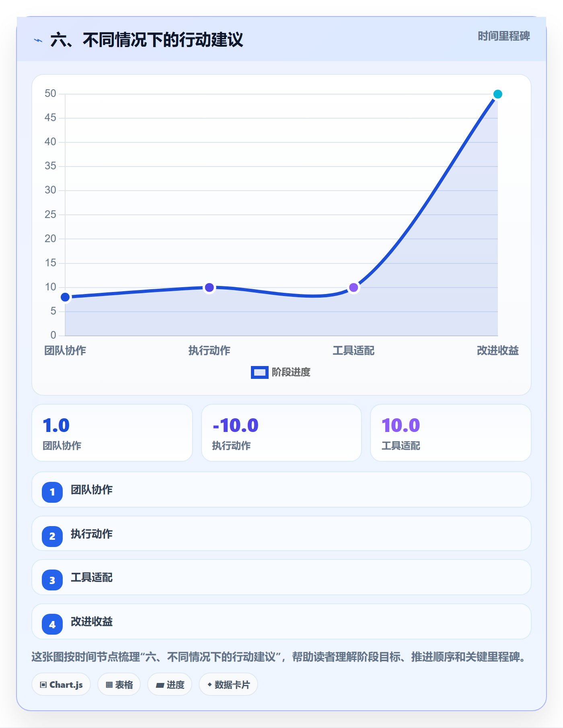The image size is (563, 728).
Task: Click the number 4 badge for 改进收益
Action: click(x=52, y=624)
